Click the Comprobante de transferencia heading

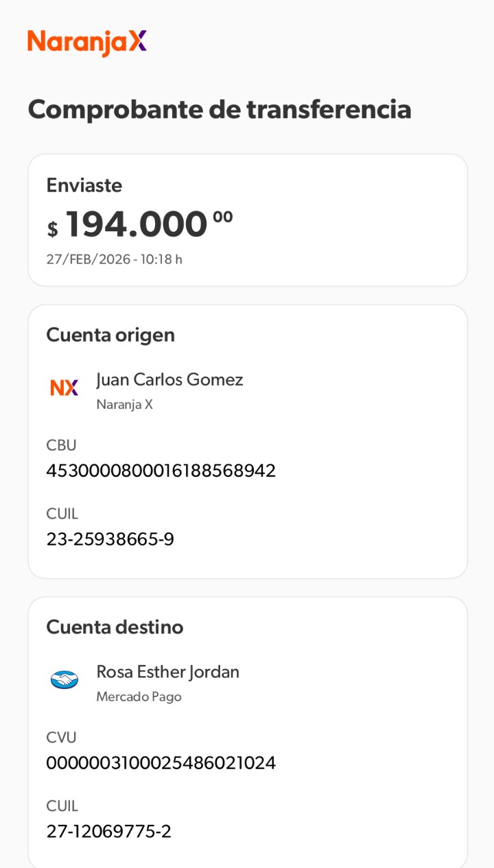point(220,109)
